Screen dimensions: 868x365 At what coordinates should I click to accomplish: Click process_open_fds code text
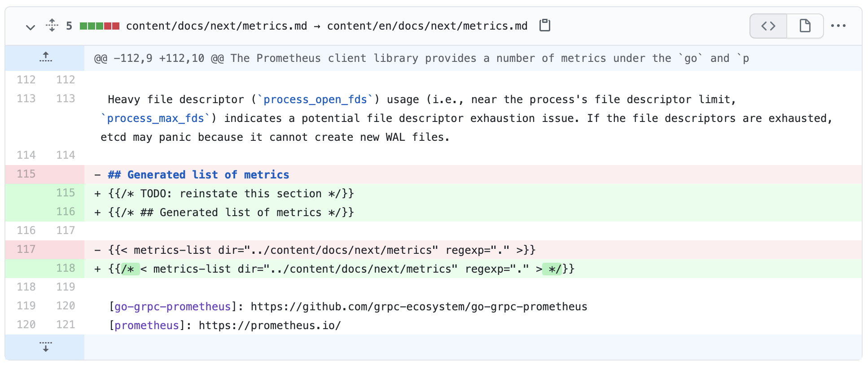tap(315, 100)
